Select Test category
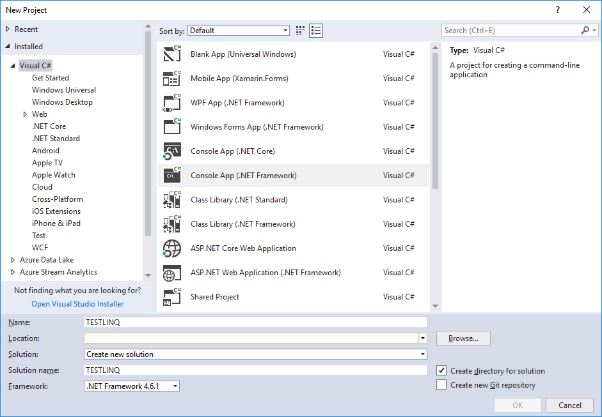 tap(38, 235)
